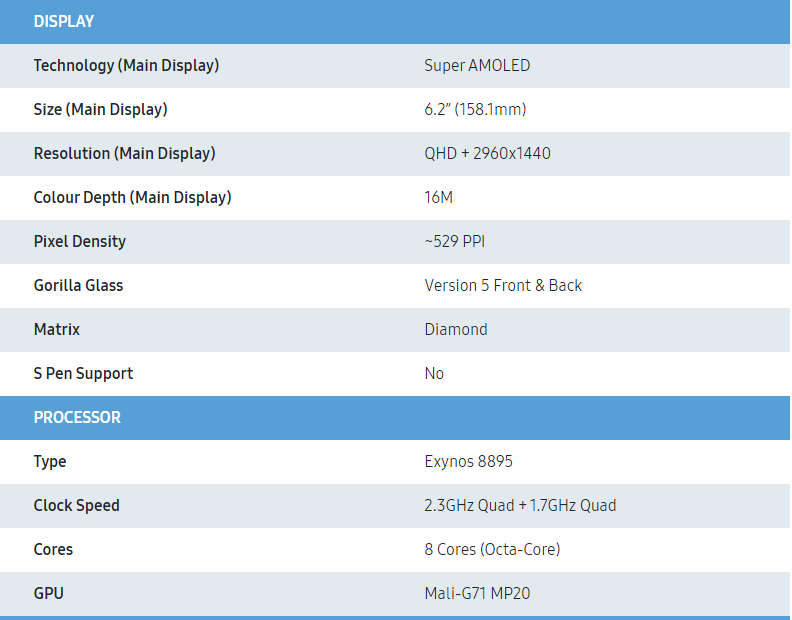Click the 'Resolution (Main Display)' label
This screenshot has width=792, height=620.
pos(124,154)
